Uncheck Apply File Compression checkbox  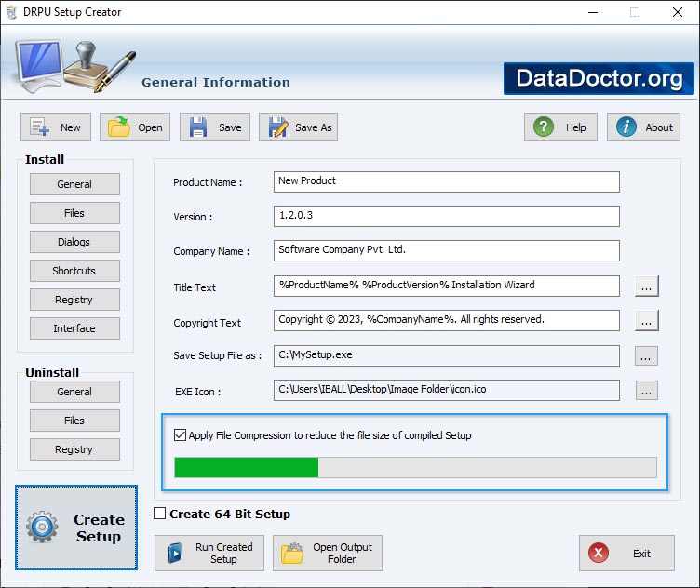coord(180,435)
